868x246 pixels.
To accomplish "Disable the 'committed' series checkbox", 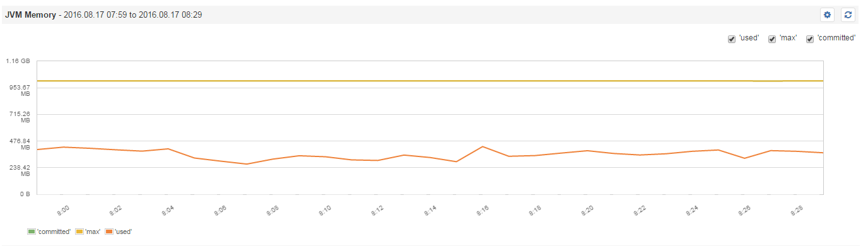I will (810, 38).
